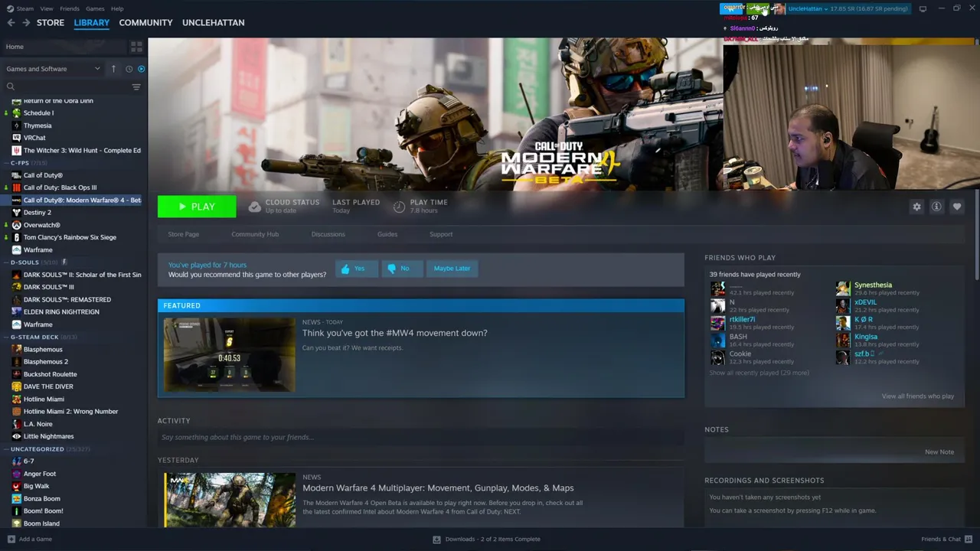Switch to the COMMUNITY tab
980x551 pixels.
tap(145, 23)
